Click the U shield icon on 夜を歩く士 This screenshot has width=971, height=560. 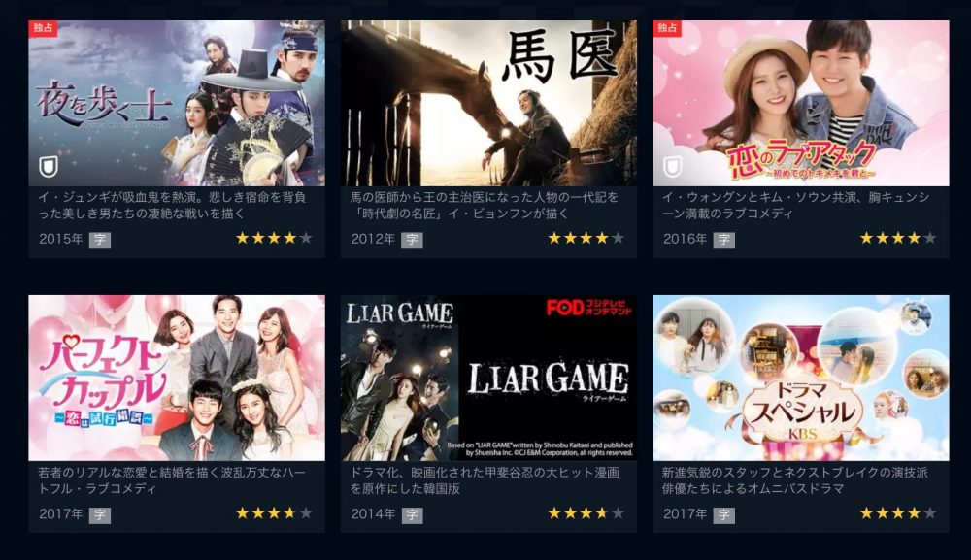(49, 167)
